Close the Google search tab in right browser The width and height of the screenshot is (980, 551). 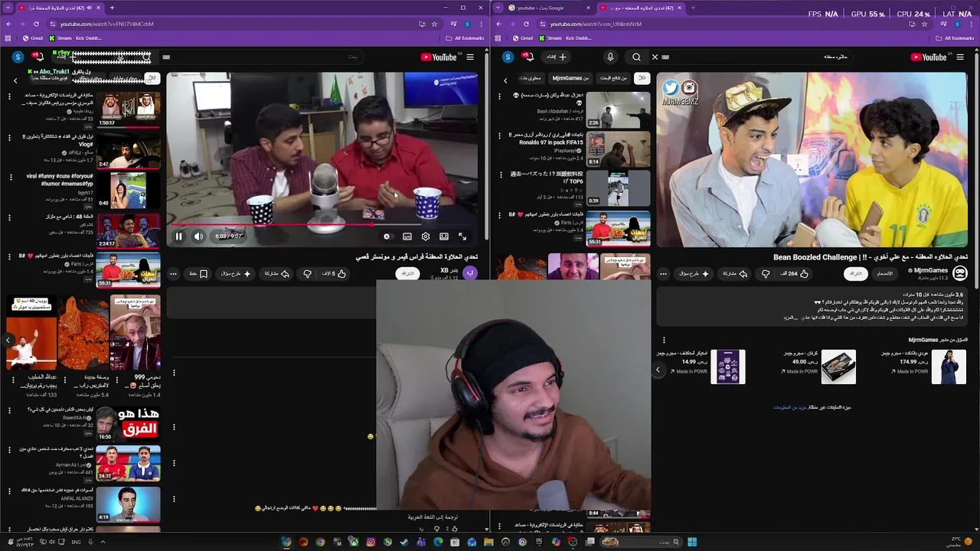588,8
